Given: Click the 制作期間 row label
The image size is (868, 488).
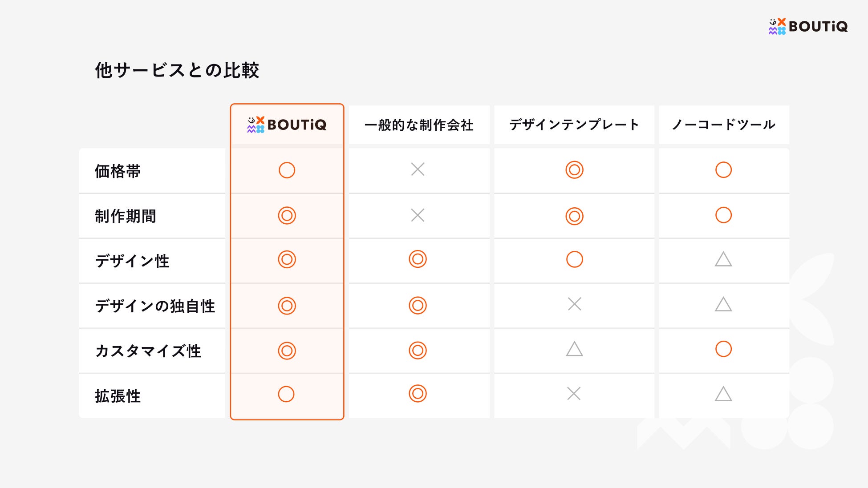Looking at the screenshot, I should tap(126, 216).
